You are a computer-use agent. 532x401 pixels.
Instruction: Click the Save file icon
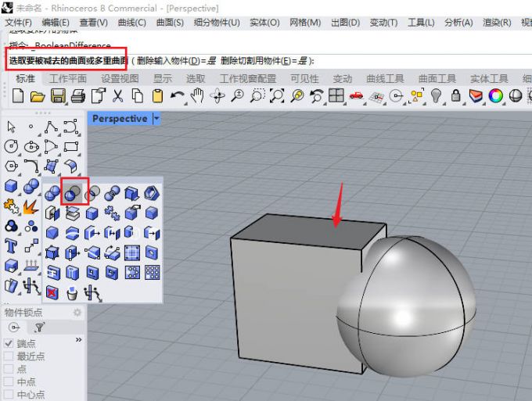58,96
